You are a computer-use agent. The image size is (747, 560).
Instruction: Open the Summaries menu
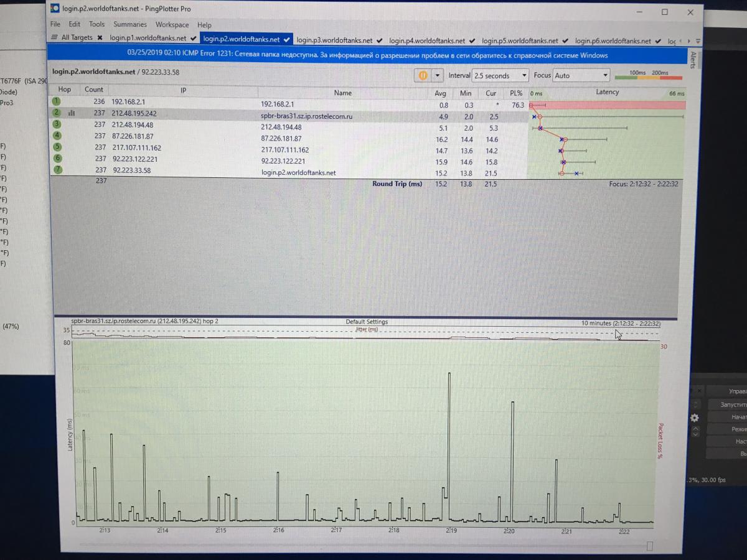pyautogui.click(x=130, y=24)
